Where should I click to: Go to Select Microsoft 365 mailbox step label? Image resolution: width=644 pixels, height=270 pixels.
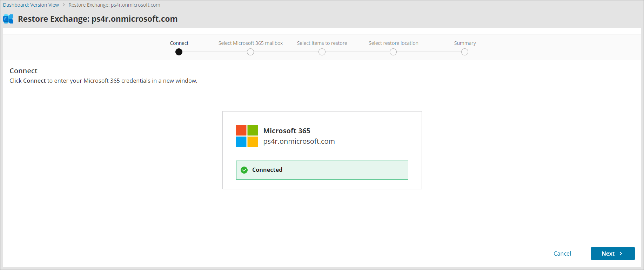tap(250, 43)
